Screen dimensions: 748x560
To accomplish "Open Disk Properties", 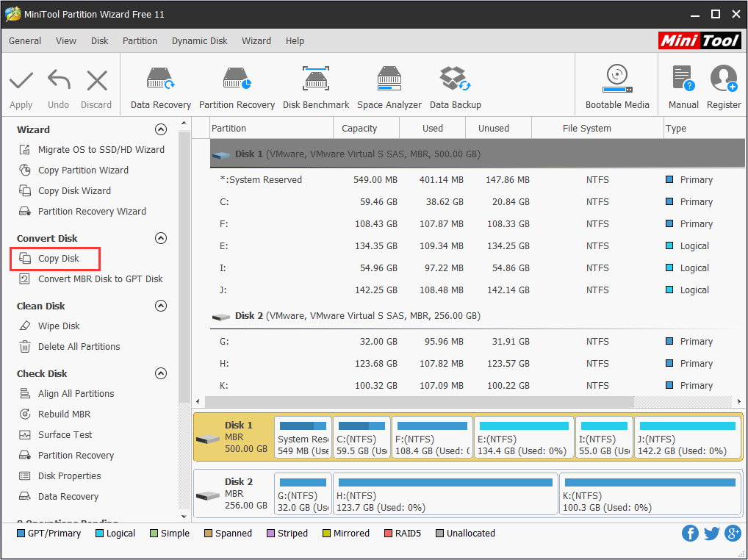I will coord(60,476).
